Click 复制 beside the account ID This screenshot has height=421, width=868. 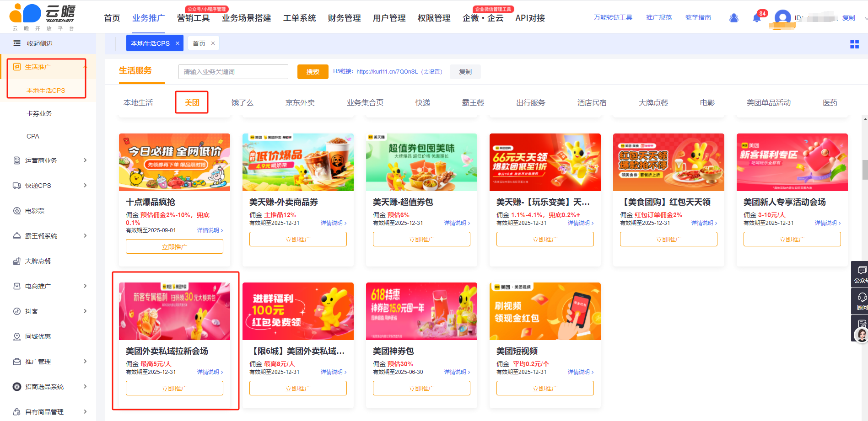coord(848,18)
